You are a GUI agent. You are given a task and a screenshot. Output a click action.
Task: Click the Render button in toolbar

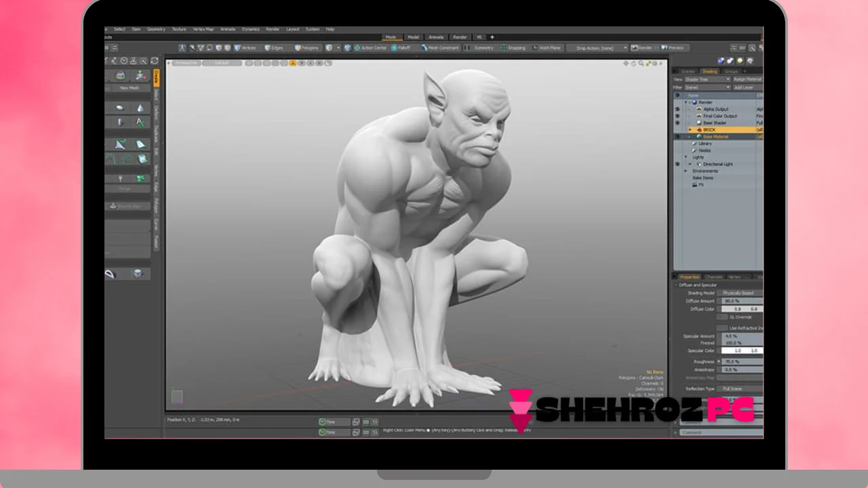[642, 48]
